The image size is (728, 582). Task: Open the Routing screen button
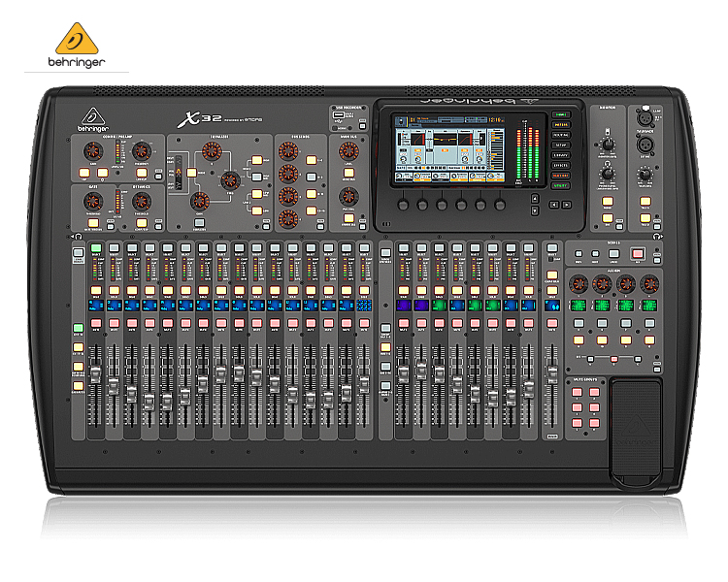(x=561, y=135)
